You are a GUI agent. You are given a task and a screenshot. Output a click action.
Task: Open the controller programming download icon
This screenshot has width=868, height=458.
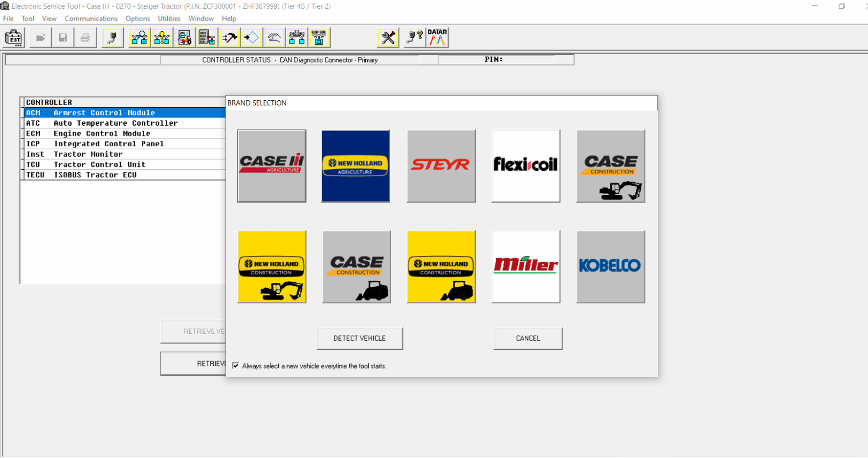(207, 38)
